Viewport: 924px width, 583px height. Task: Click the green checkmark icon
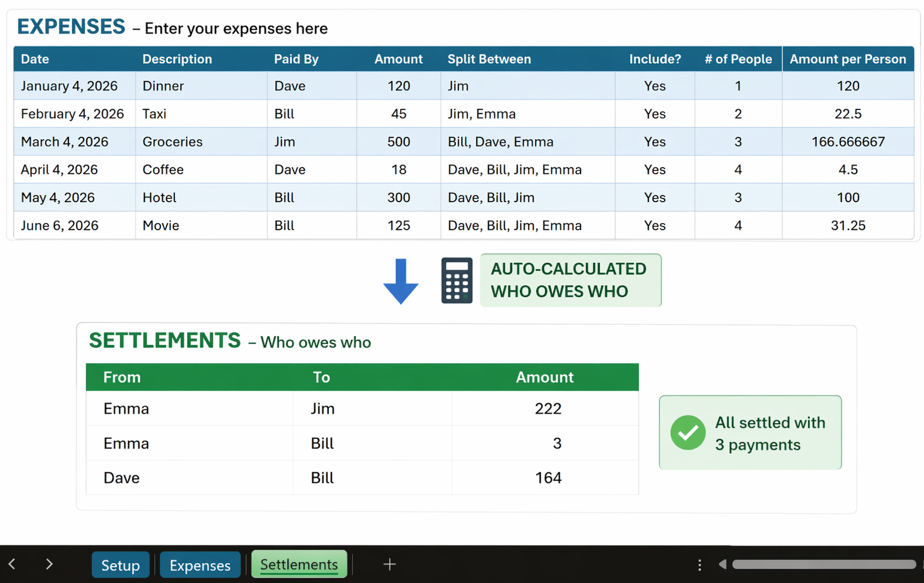(688, 433)
